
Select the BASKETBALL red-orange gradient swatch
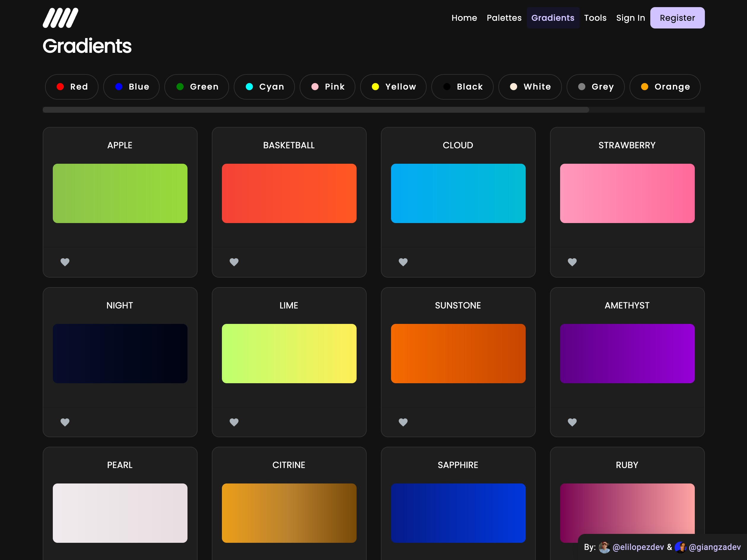coord(289,193)
